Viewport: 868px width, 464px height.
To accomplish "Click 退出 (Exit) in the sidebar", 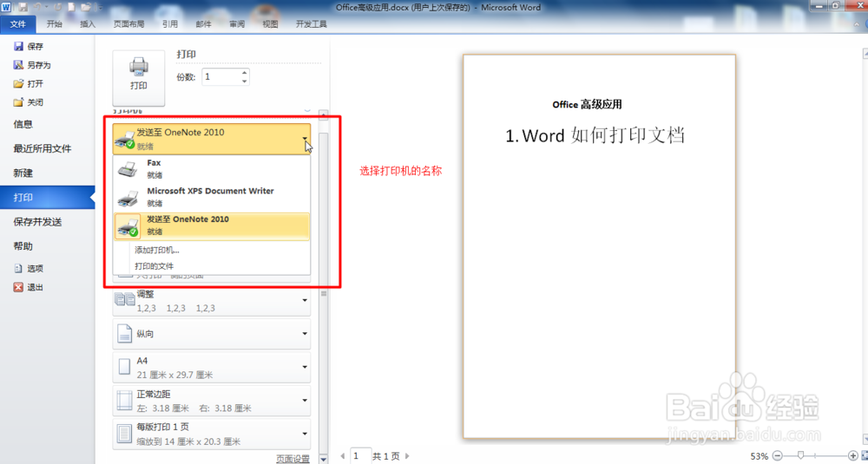I will click(x=29, y=288).
